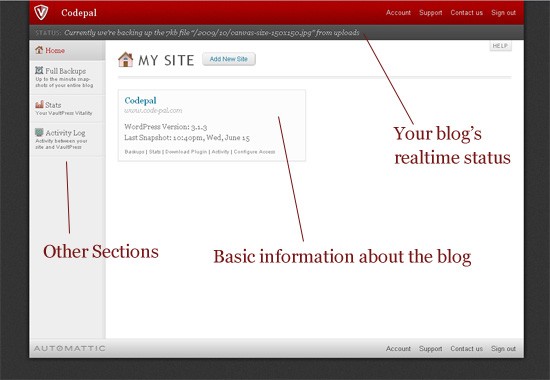Click the house icon beside MY SITE
The image size is (550, 380).
126,60
